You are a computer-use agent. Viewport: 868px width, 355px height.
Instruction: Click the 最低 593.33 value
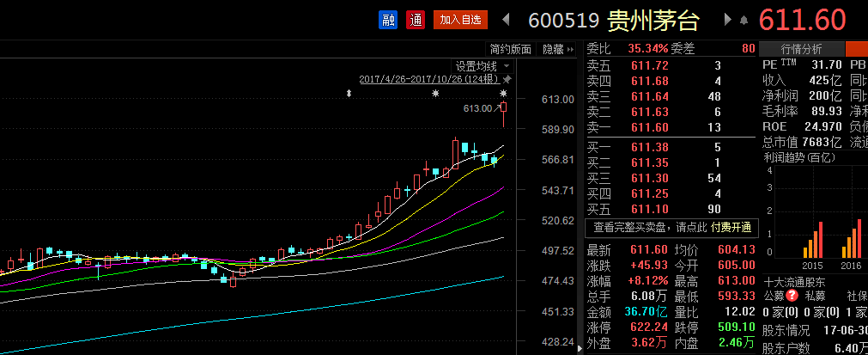pyautogui.click(x=737, y=297)
